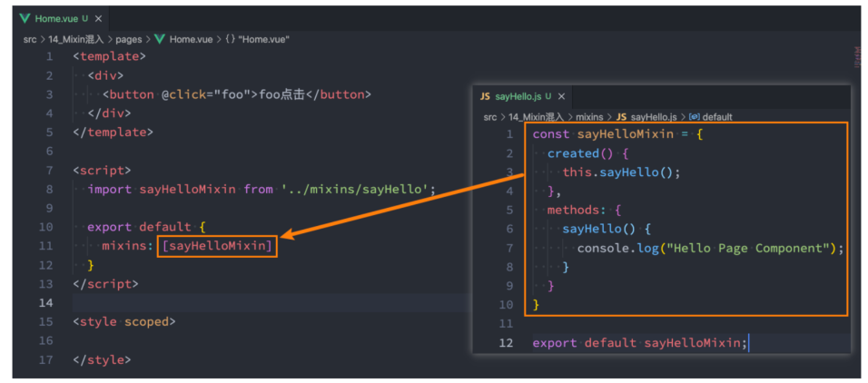Open the {} "Home.vue" symbol breadcrumb

[258, 39]
